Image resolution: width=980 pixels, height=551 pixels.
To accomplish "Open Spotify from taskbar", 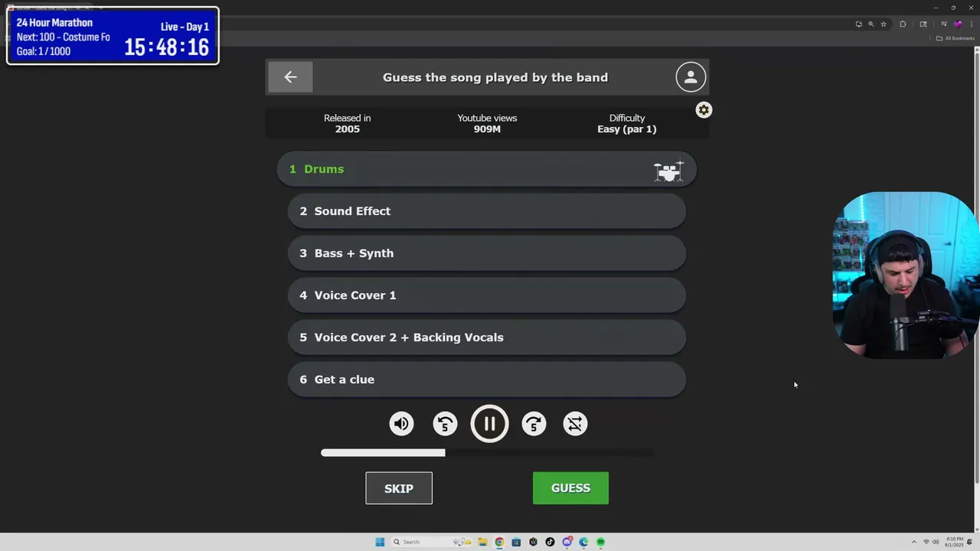I will (601, 542).
